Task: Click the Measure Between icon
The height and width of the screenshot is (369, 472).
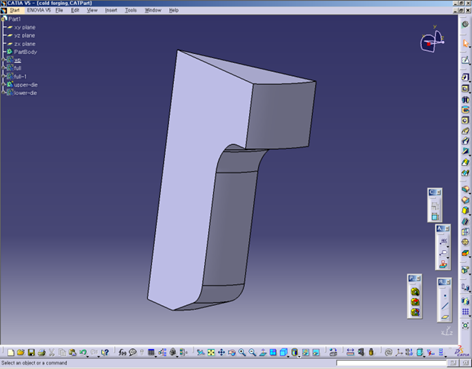Action: tap(350, 352)
